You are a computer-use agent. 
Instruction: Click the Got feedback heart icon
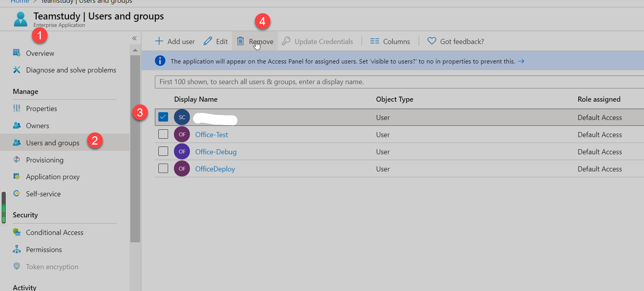[x=432, y=41]
